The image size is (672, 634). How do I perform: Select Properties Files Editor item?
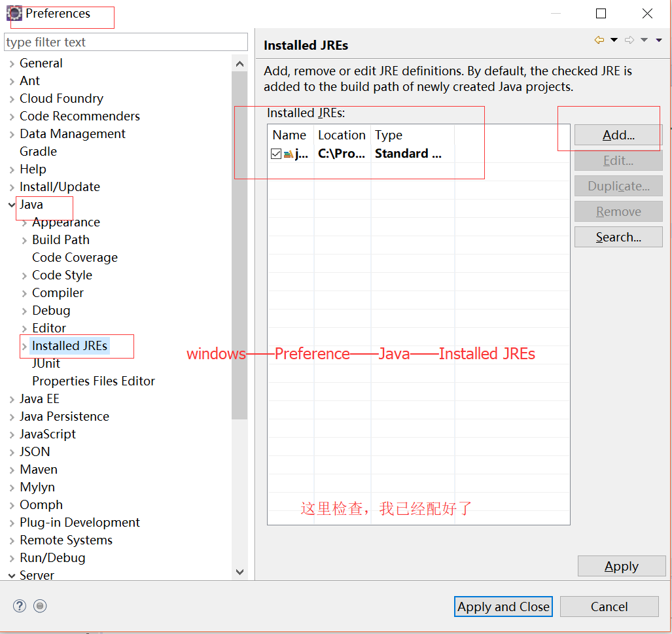coord(94,381)
